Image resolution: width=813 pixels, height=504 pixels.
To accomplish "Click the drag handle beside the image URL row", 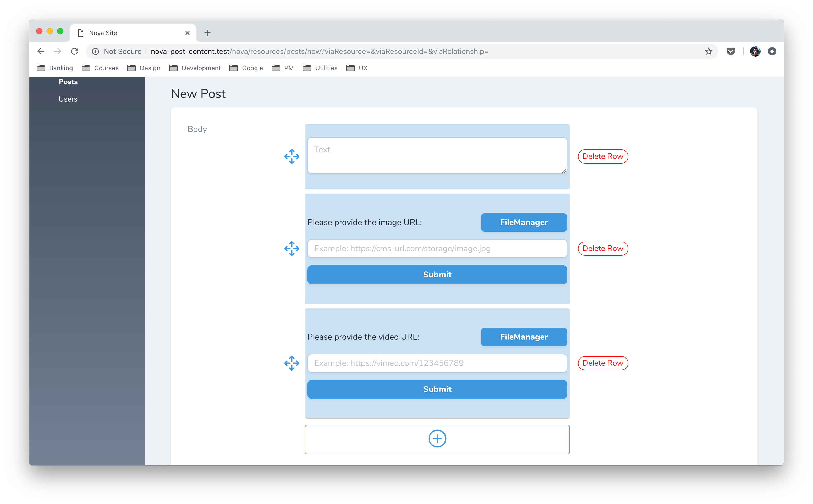I will (292, 248).
